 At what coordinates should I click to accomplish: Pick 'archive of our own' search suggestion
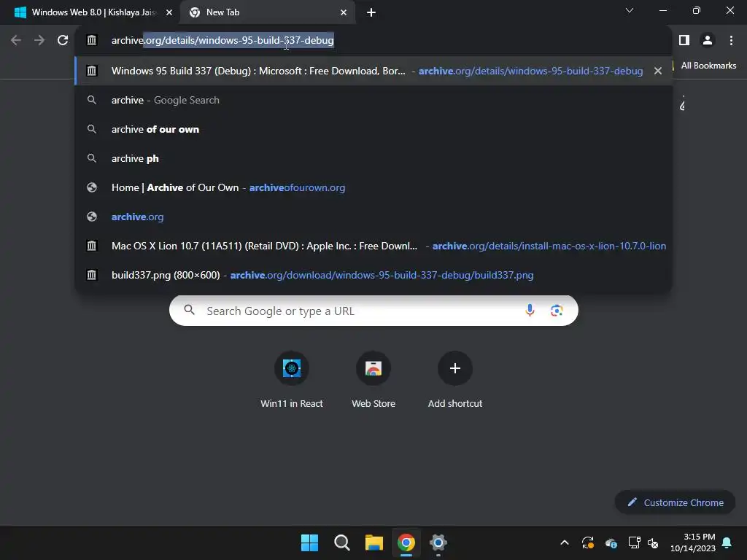[x=373, y=129]
